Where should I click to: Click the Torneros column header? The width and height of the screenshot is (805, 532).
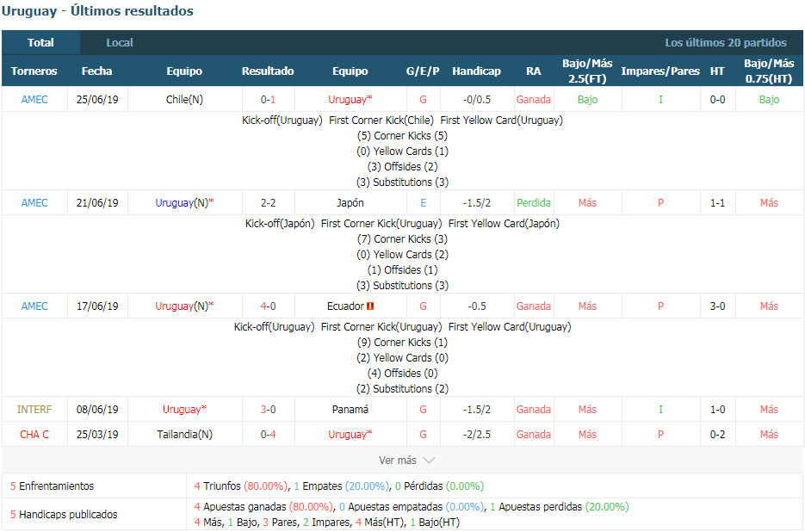[x=34, y=71]
